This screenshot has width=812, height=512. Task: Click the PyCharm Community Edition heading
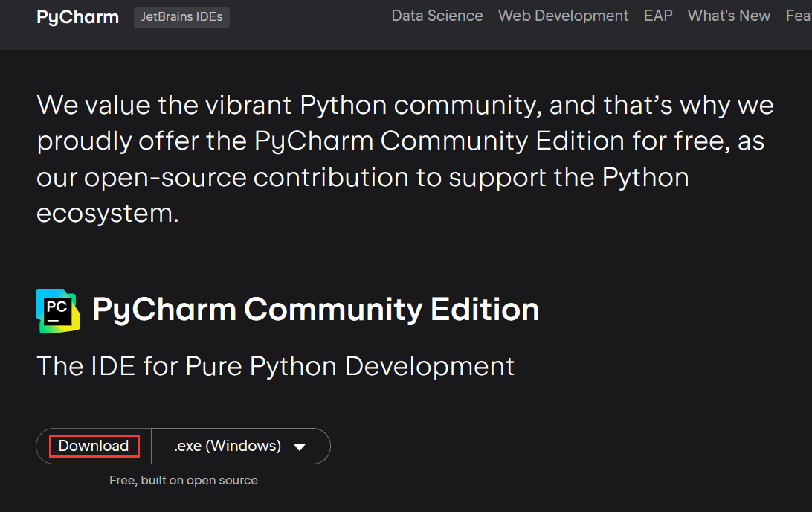coord(316,310)
